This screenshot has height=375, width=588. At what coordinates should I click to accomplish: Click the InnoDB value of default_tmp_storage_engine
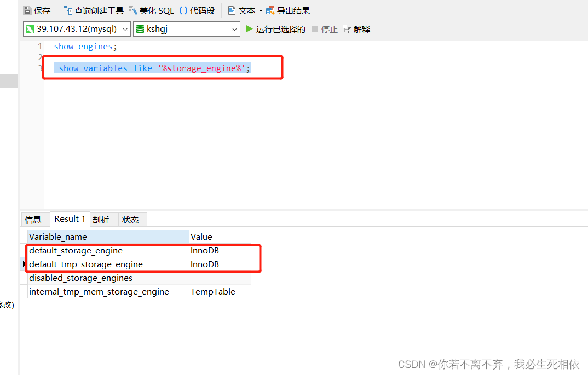coord(220,264)
